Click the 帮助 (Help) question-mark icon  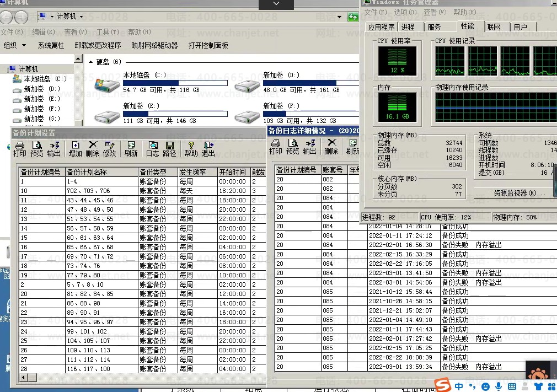[191, 148]
